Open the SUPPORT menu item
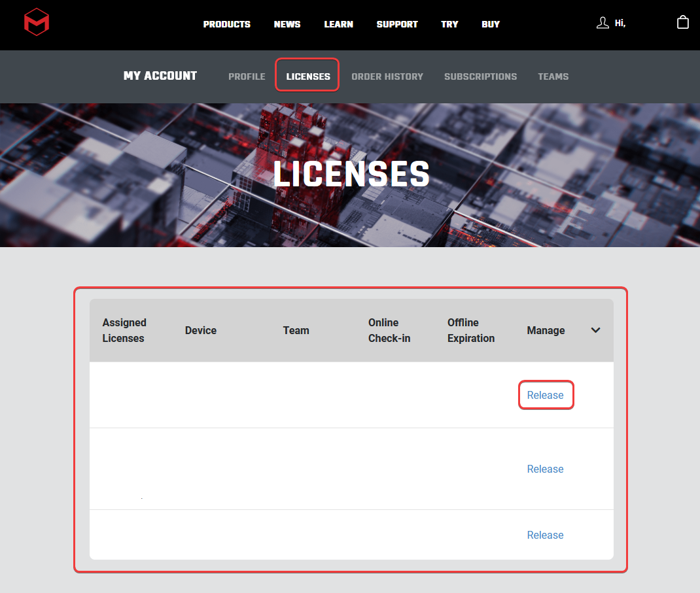The height and width of the screenshot is (593, 700). tap(397, 24)
